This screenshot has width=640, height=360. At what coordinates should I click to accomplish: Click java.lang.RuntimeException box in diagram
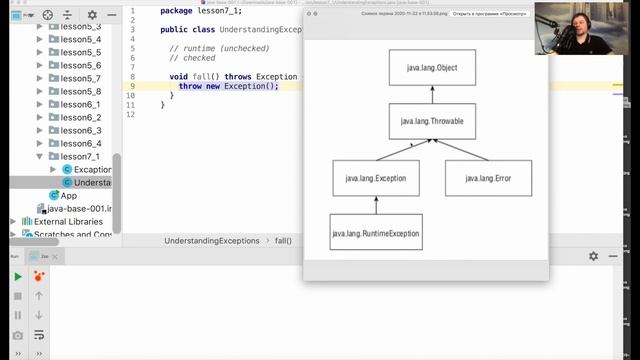(x=376, y=232)
